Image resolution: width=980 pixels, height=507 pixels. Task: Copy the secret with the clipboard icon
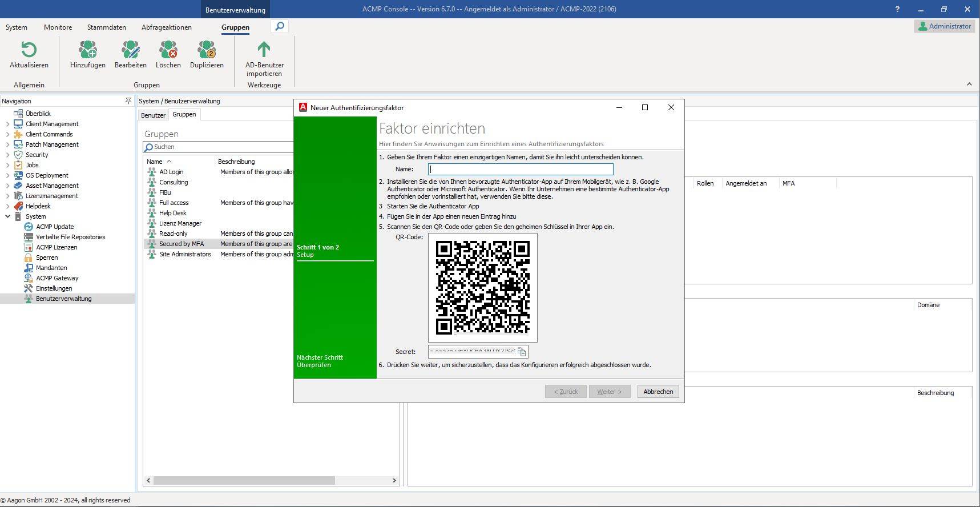(x=522, y=352)
